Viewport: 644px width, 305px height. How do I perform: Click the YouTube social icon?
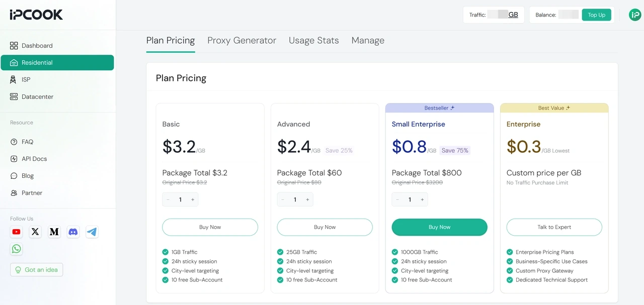17,232
